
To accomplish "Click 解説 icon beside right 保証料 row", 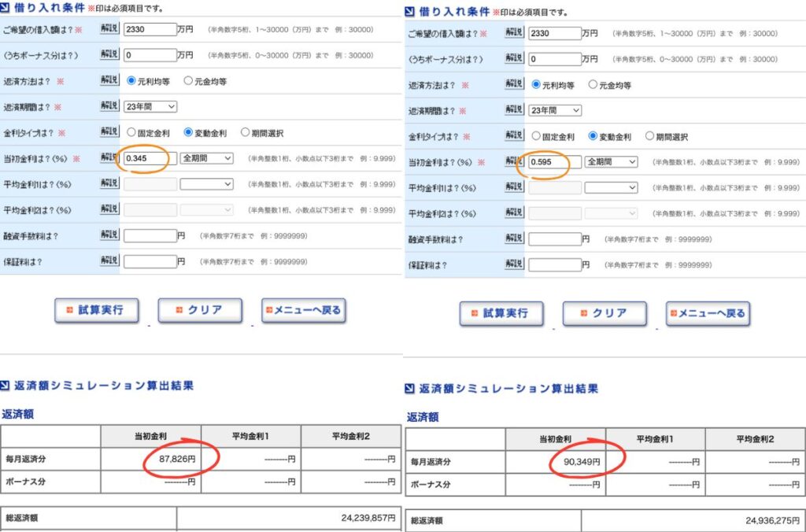I will click(514, 264).
